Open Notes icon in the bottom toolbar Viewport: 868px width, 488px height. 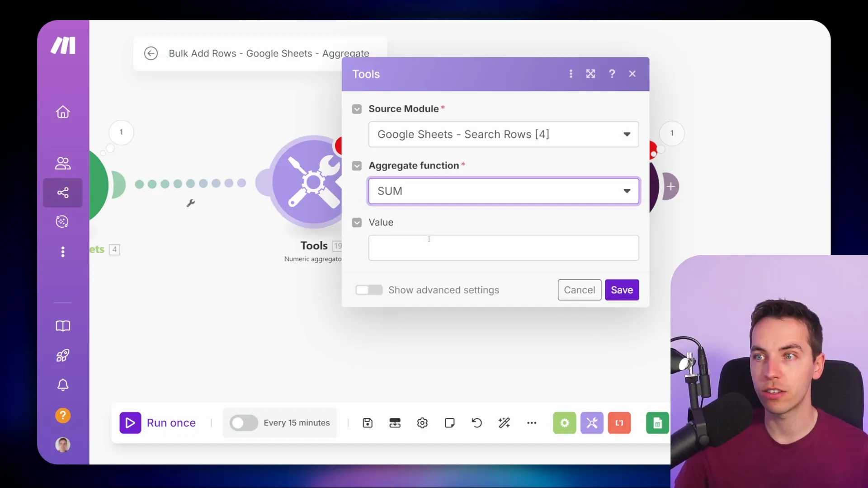tap(449, 423)
